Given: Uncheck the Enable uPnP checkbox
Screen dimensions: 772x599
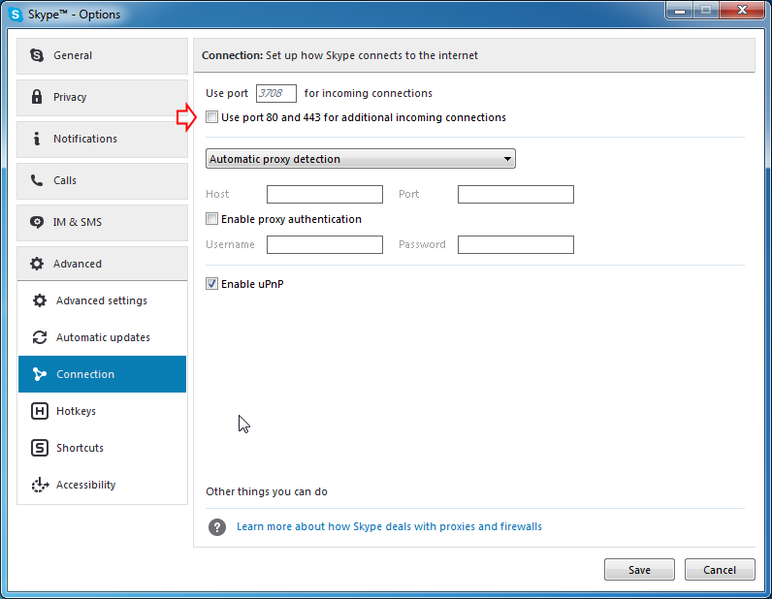Looking at the screenshot, I should point(212,284).
